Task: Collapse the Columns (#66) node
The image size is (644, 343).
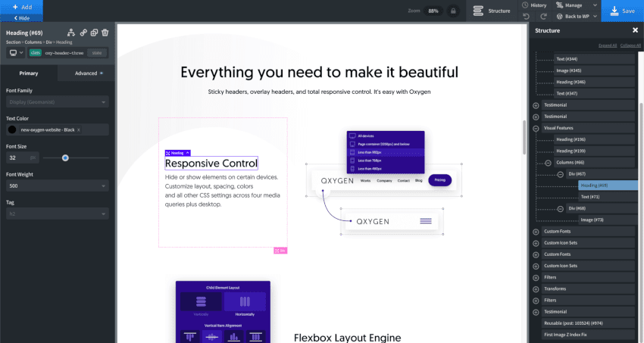Action: pos(548,163)
